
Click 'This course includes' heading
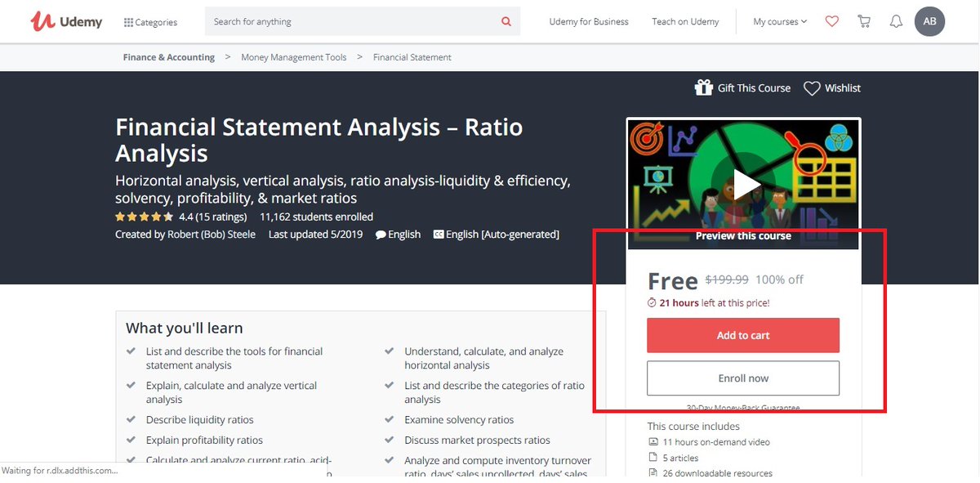pos(693,427)
